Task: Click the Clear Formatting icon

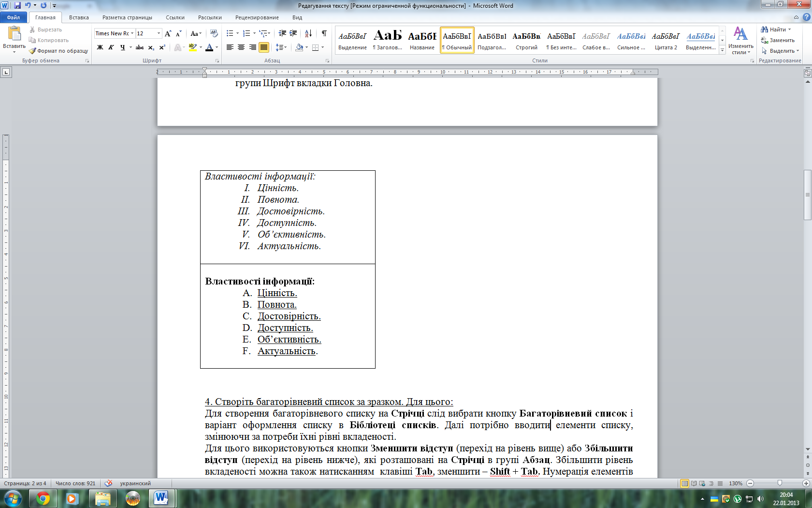Action: [214, 33]
